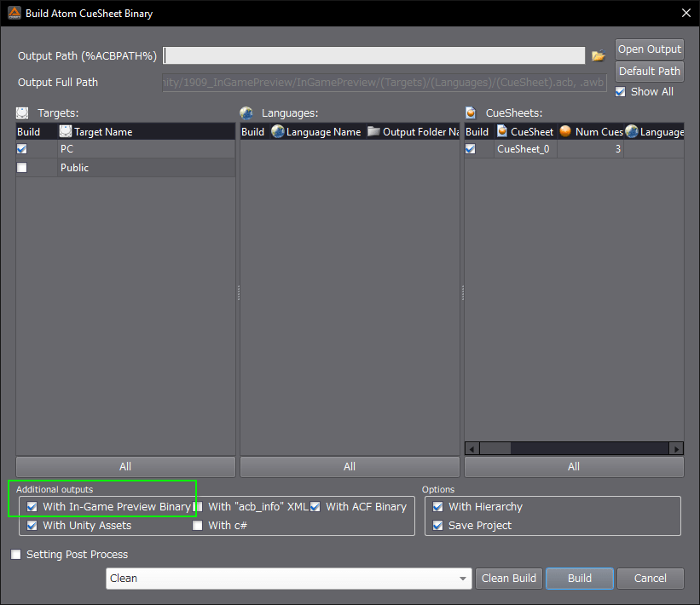Click the Atom Craft app icon in title bar

14,13
